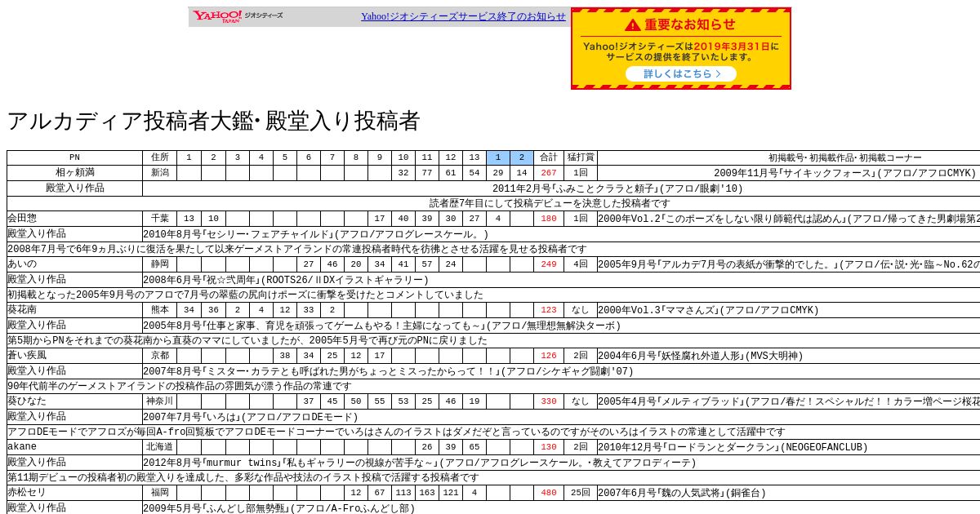Click the 北海道 address cell
The width and height of the screenshot is (980, 514).
[x=159, y=447]
